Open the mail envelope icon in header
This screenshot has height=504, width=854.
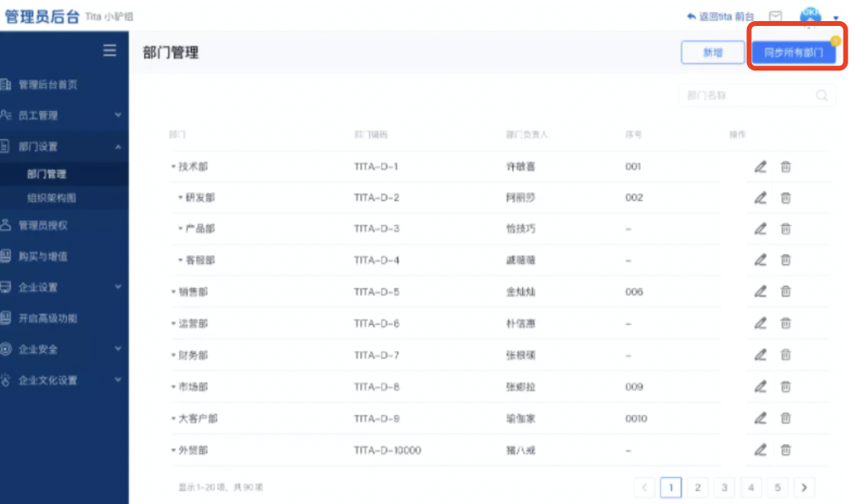tap(775, 16)
